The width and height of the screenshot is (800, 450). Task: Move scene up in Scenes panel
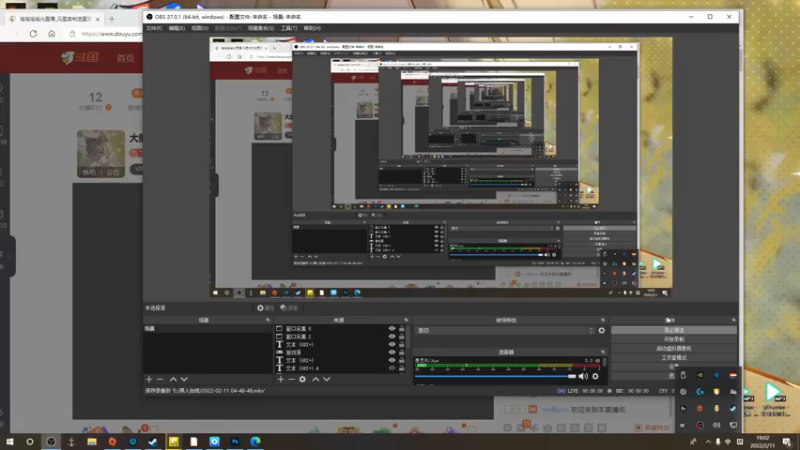tap(173, 379)
